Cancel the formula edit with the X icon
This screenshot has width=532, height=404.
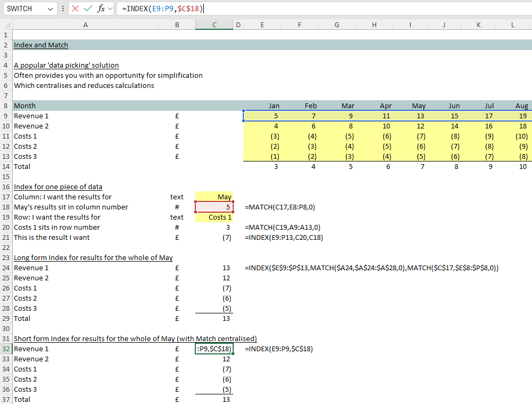coord(76,9)
